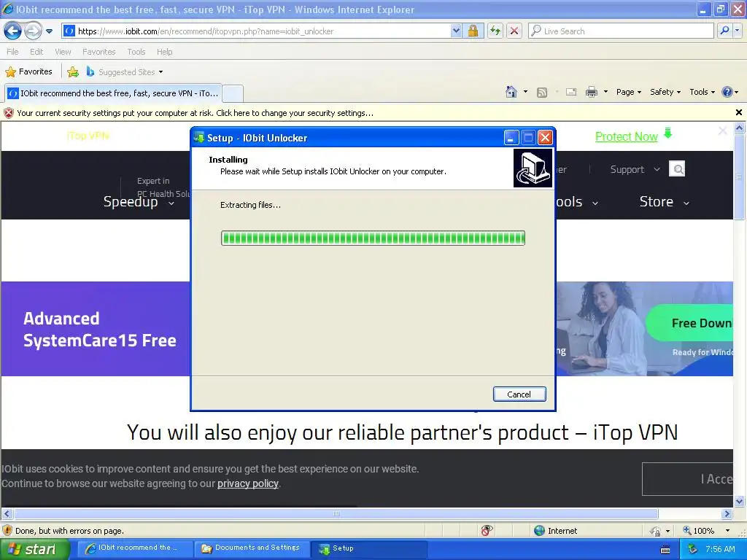
Task: Click the Favorites star button
Action: pos(28,72)
